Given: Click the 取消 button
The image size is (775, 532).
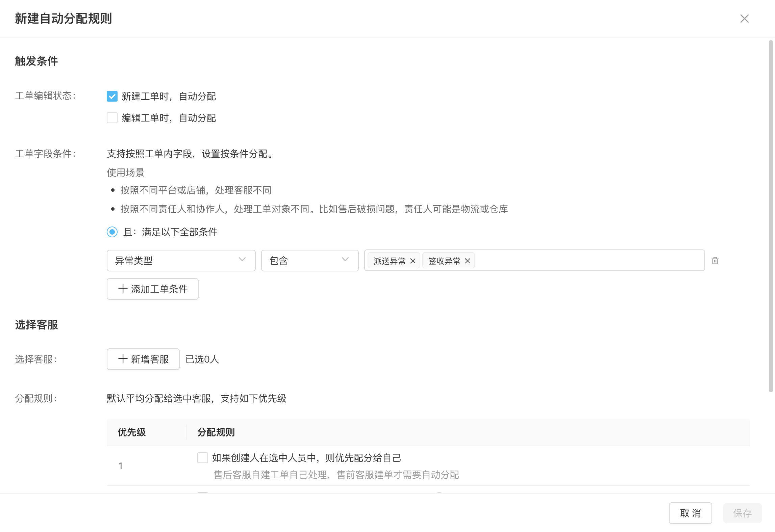Looking at the screenshot, I should click(x=690, y=513).
